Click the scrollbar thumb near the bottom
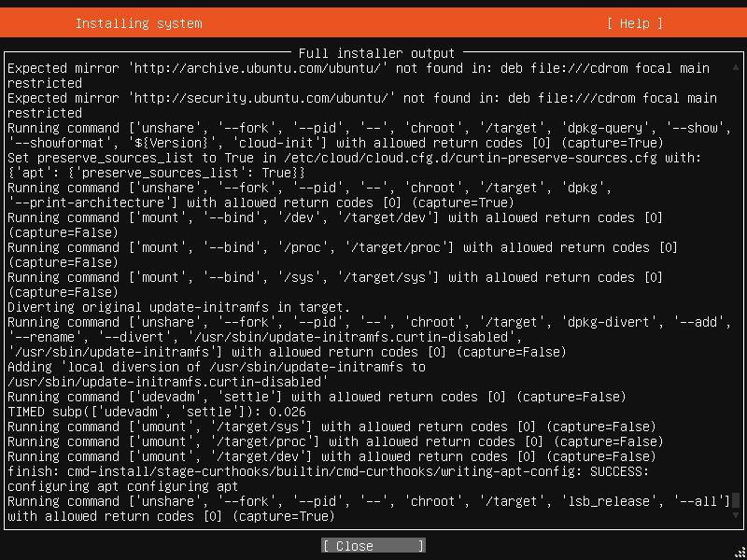Screen dimensions: 747x560 736,500
